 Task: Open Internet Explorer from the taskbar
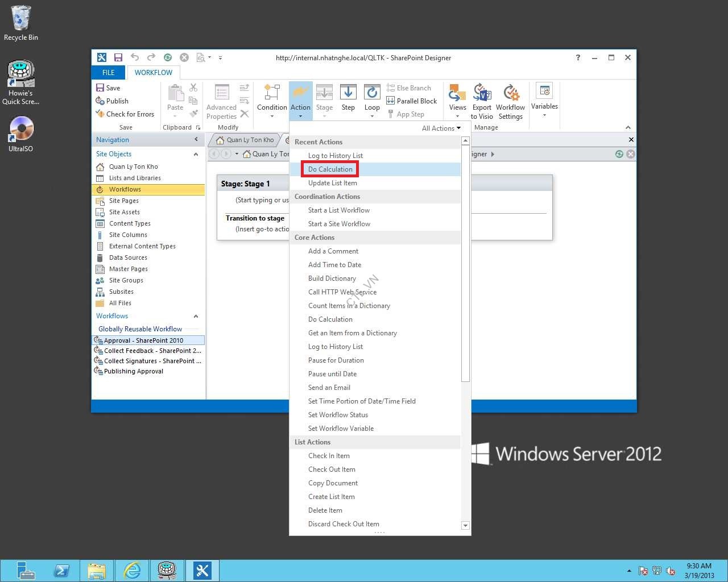132,570
